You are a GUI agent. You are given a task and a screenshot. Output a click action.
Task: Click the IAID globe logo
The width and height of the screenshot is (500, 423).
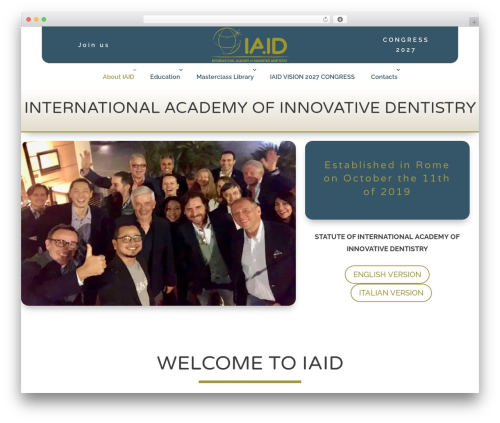tap(250, 45)
